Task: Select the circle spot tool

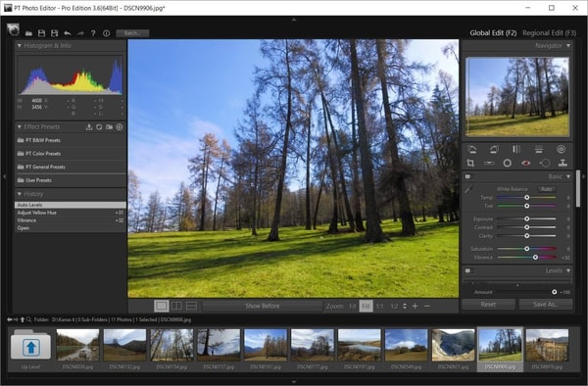Action: click(508, 163)
